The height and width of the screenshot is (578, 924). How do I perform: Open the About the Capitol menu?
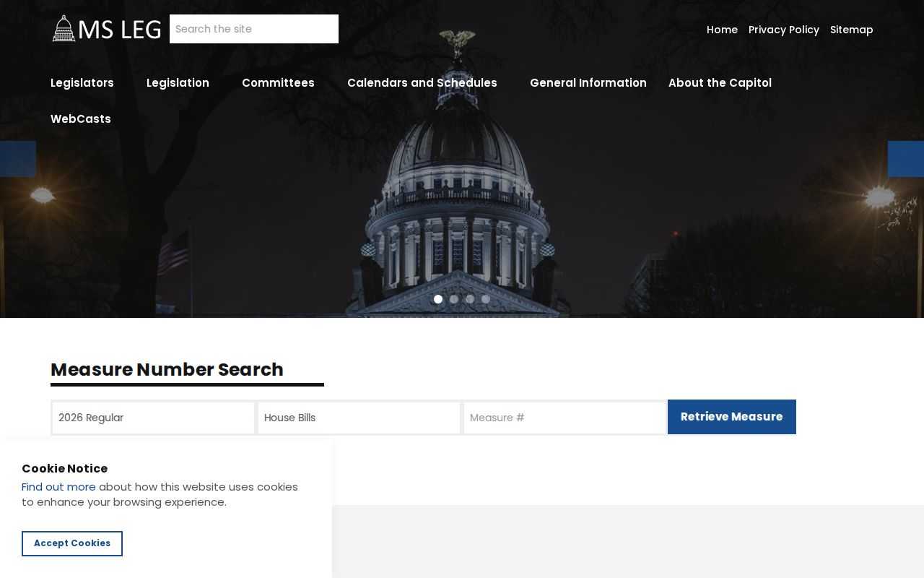pos(720,82)
